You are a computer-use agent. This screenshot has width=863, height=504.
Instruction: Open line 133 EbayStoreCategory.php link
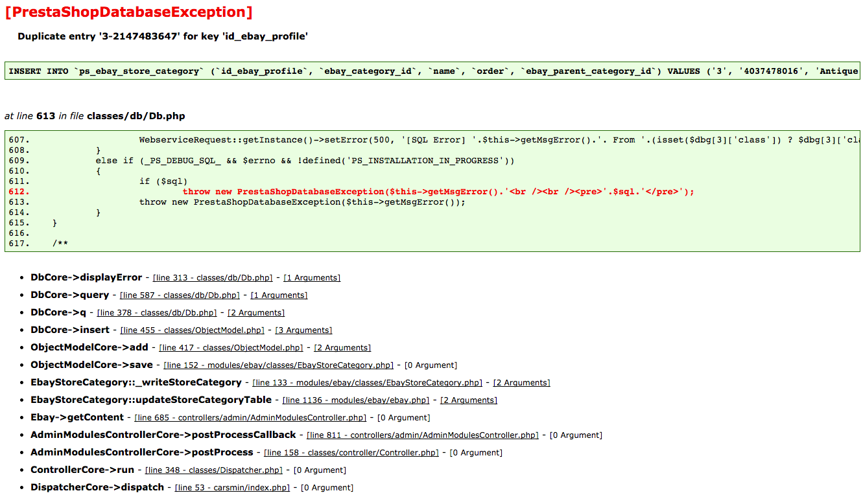coord(368,383)
